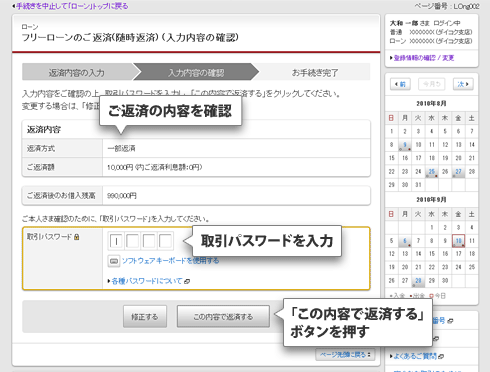Focus third password digit box
The height and width of the screenshot is (372, 490).
pos(149,241)
